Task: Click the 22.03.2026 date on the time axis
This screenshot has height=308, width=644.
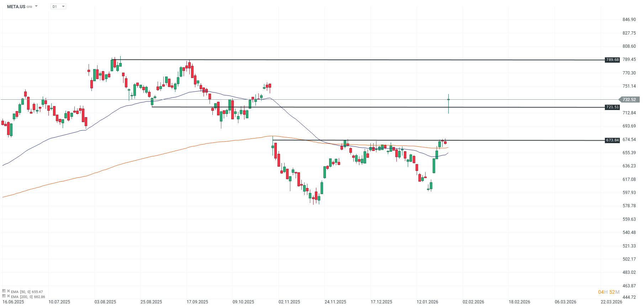Action: coord(611,302)
